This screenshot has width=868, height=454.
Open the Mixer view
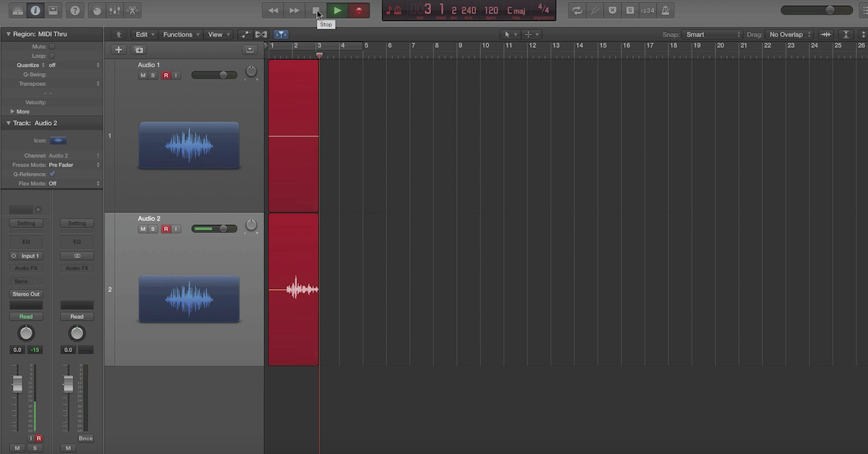coord(114,10)
